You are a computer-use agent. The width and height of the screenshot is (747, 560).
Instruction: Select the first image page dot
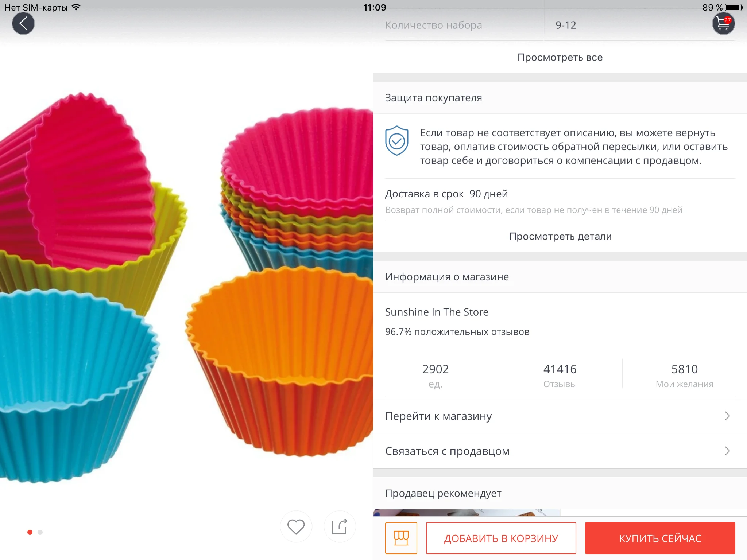pyautogui.click(x=30, y=532)
